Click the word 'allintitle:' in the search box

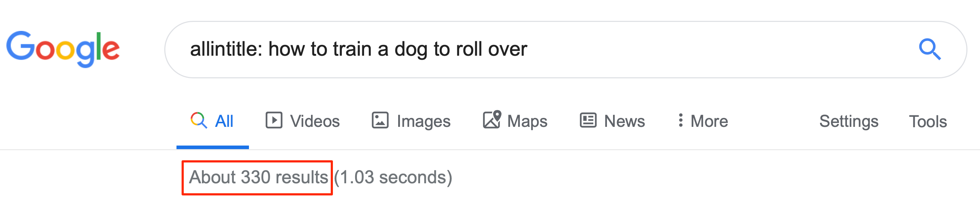tap(226, 49)
